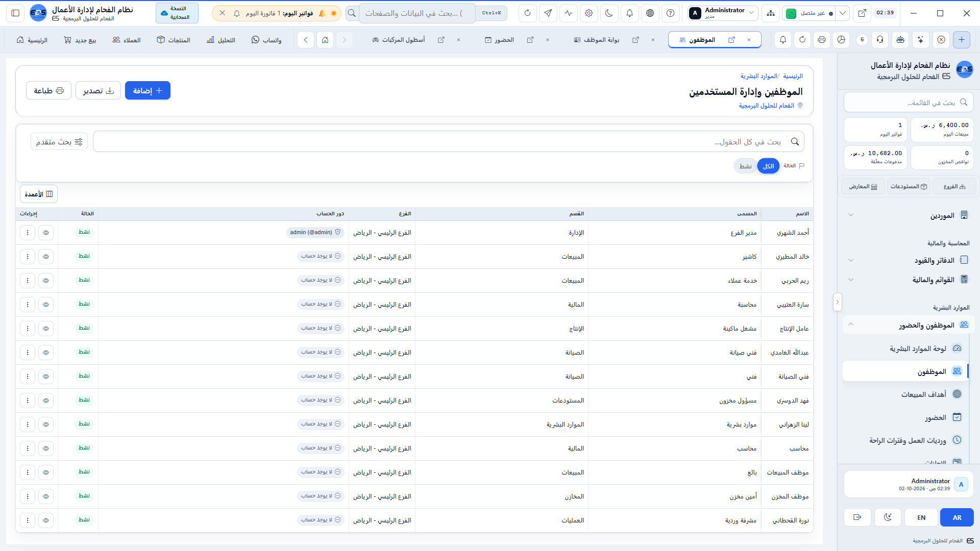View details eye for نورة القحطاني
Viewport: 980px width, 551px height.
(46, 520)
